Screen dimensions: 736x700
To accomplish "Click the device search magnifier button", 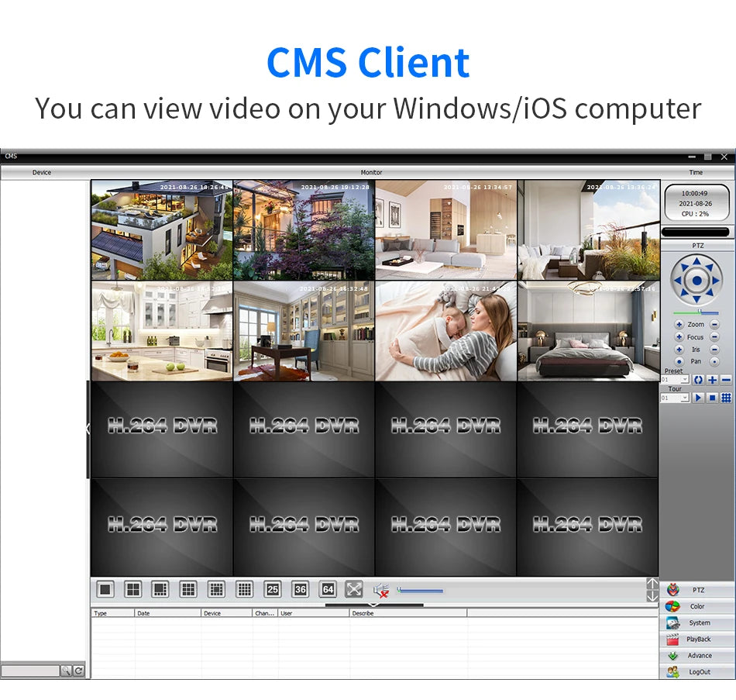I will click(66, 671).
